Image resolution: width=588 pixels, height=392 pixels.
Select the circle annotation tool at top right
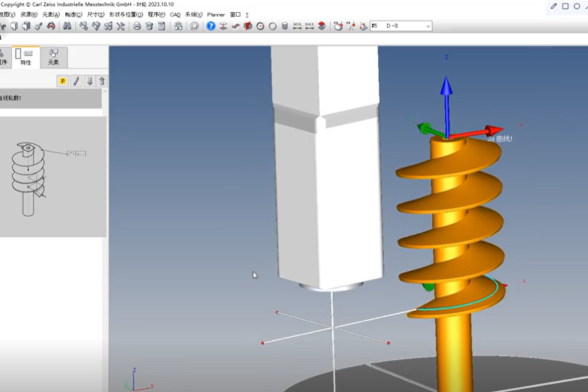pos(577,6)
